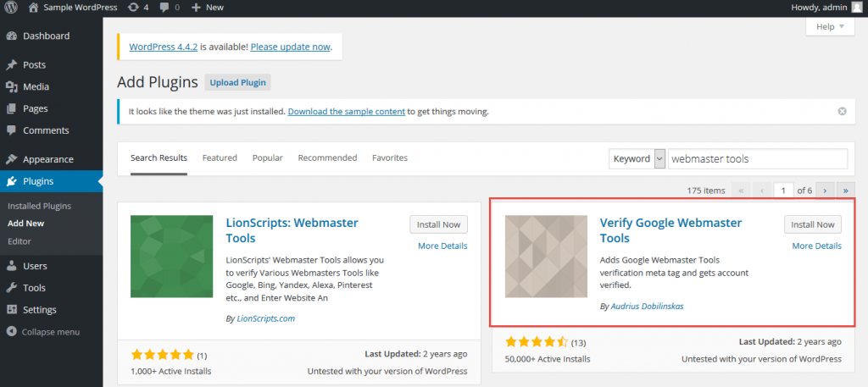Open LionScripts: Webmaster Tools title link

[x=292, y=230]
